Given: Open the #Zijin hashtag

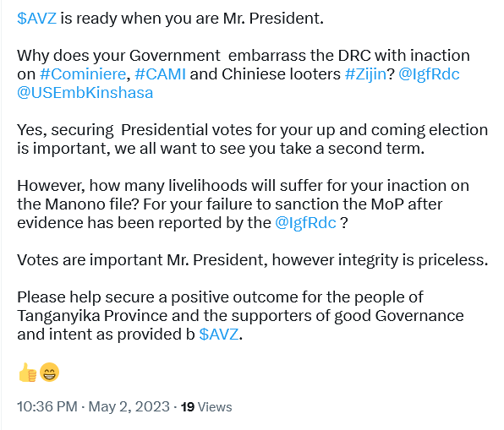Looking at the screenshot, I should click(365, 74).
